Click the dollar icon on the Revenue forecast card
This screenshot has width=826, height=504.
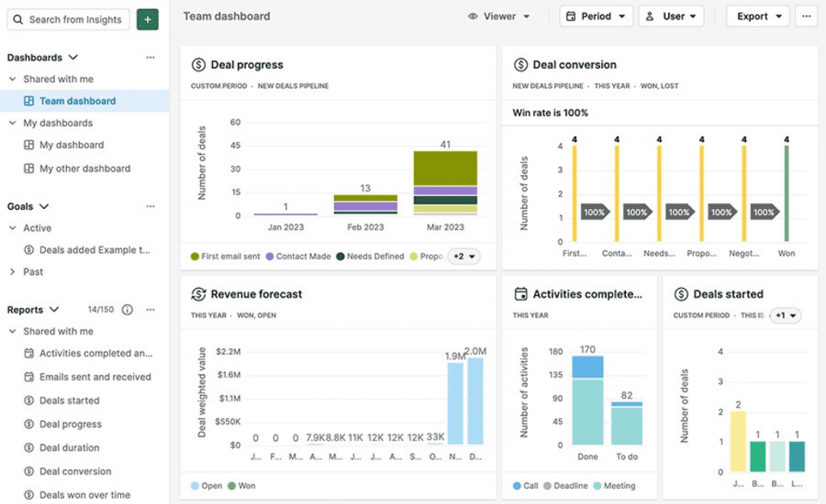[197, 294]
